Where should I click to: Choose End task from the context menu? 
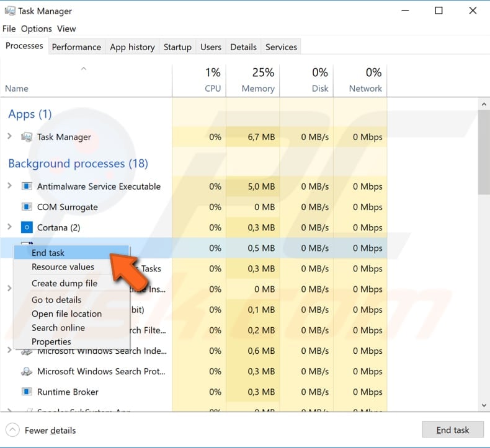[x=48, y=252]
